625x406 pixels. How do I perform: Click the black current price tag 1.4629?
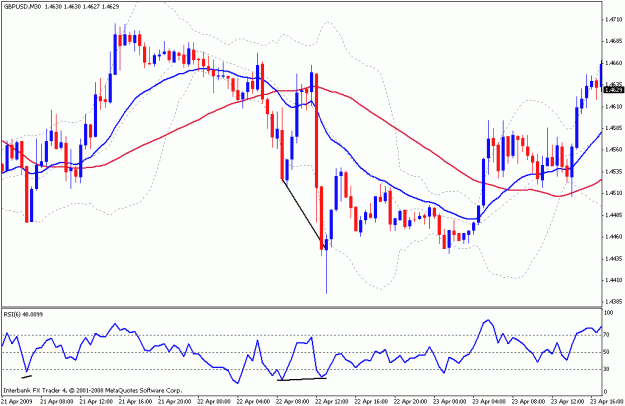coord(614,90)
